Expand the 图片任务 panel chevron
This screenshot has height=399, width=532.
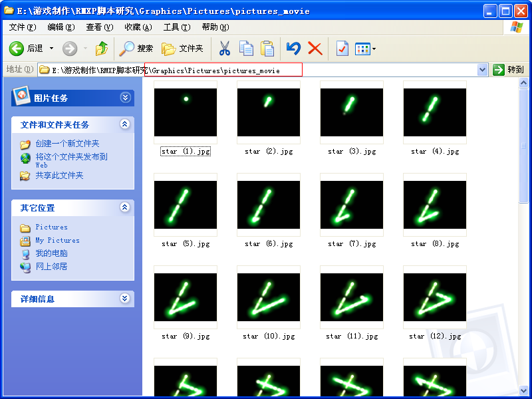[125, 98]
